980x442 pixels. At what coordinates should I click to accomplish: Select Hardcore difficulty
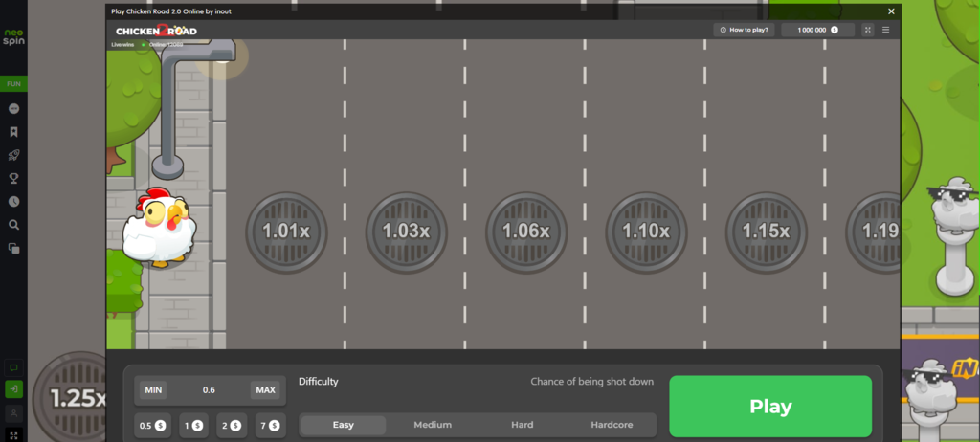point(612,425)
